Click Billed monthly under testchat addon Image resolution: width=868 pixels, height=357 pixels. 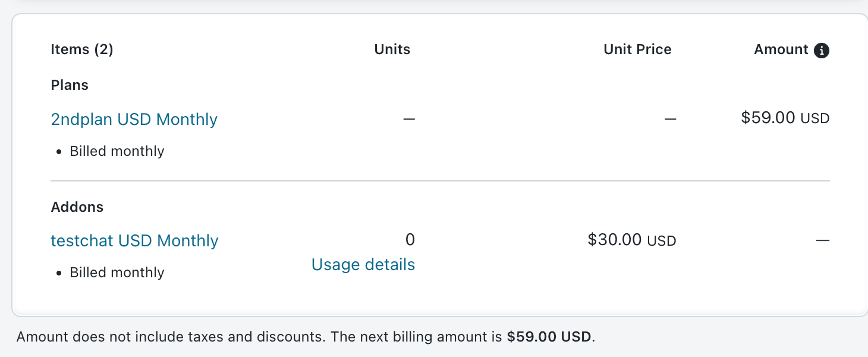(x=117, y=273)
